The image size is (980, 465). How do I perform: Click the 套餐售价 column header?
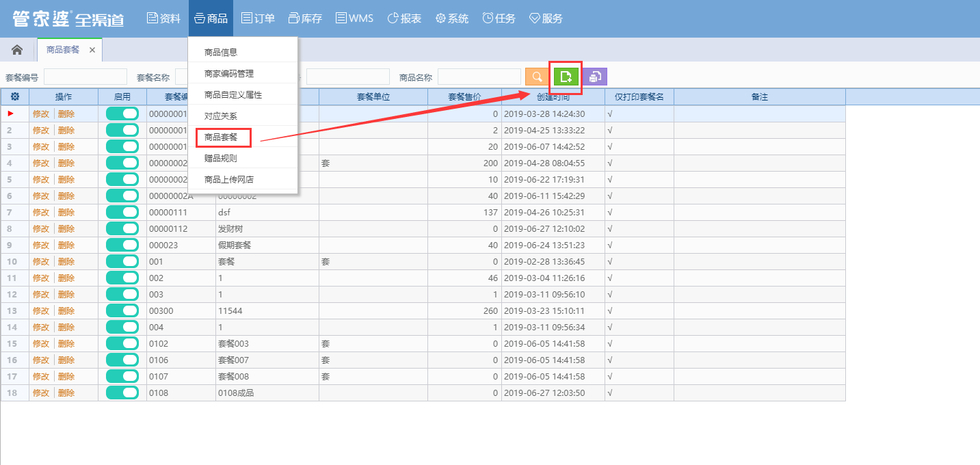tap(465, 97)
